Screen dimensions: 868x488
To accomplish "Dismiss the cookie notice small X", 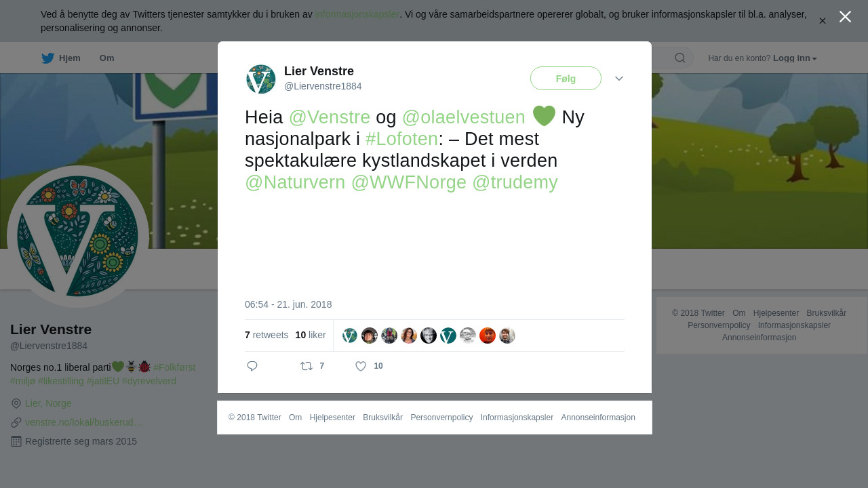I will tap(822, 21).
